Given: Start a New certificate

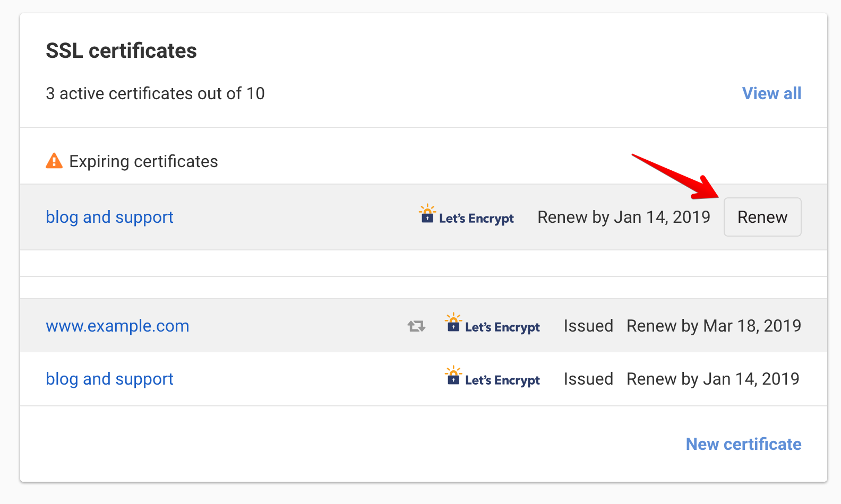Looking at the screenshot, I should click(743, 444).
